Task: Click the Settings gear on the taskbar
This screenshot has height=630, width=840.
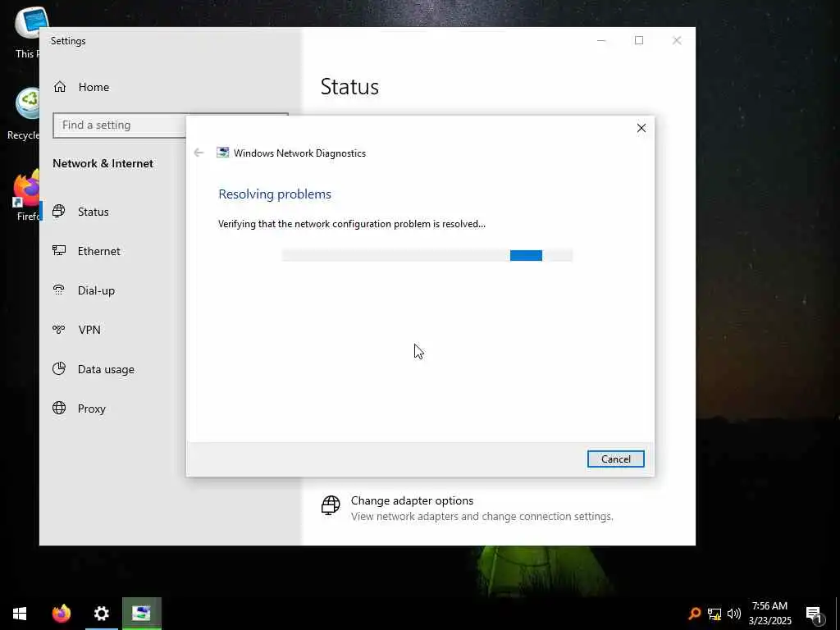Action: pyautogui.click(x=101, y=614)
